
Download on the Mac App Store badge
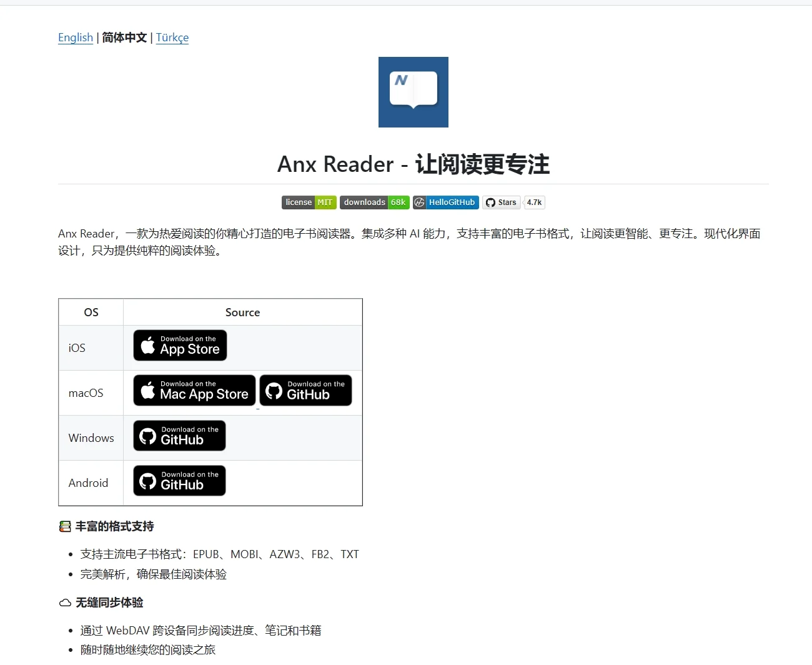click(x=194, y=390)
